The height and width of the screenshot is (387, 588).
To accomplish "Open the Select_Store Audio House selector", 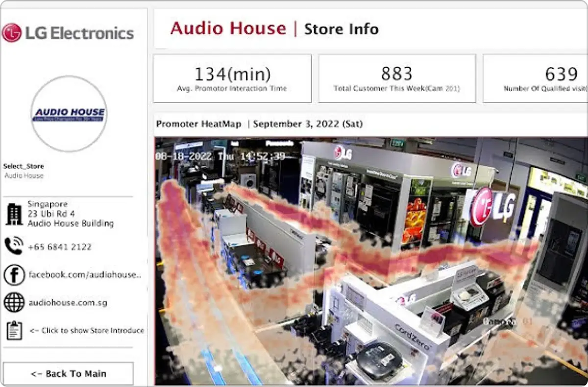I will [24, 171].
